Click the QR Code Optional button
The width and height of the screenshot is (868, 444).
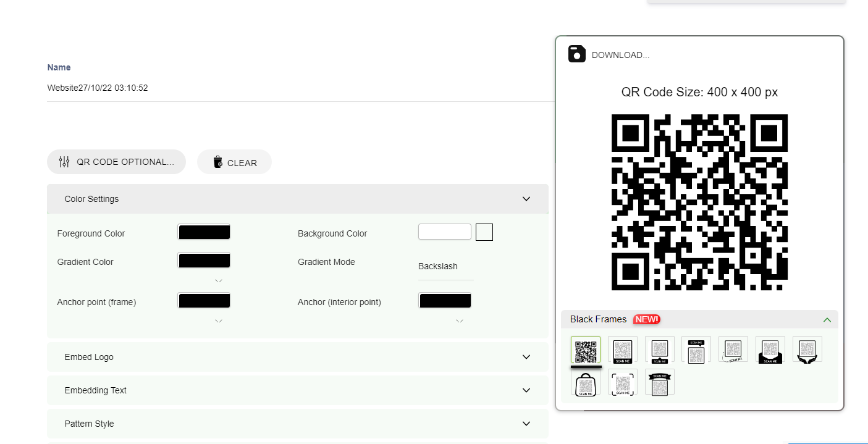[x=116, y=162]
